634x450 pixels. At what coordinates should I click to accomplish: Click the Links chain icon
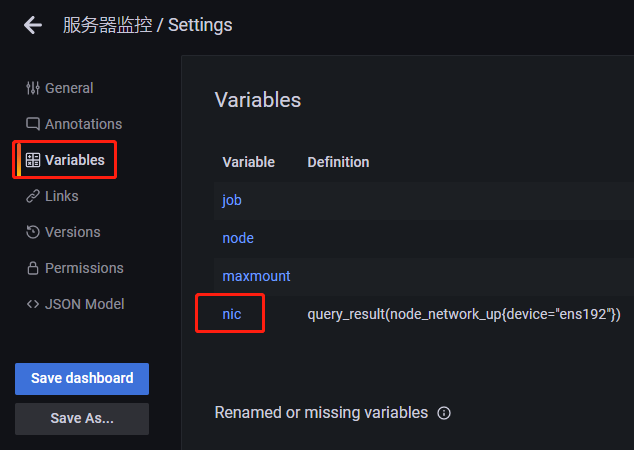(33, 196)
